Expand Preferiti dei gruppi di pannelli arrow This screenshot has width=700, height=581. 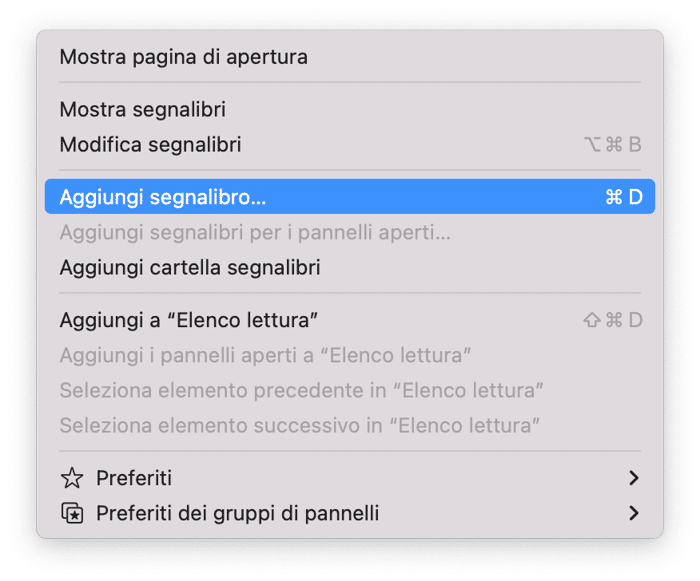[633, 514]
